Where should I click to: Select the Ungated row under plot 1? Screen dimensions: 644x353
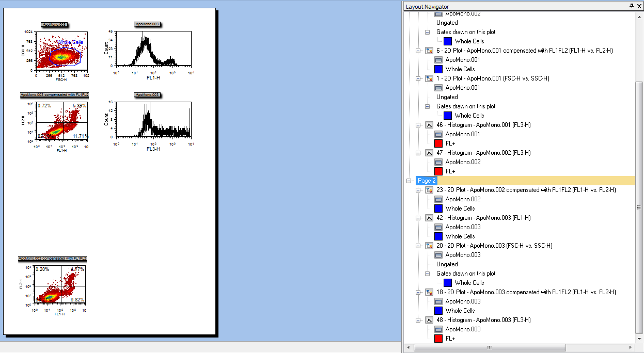pos(447,97)
